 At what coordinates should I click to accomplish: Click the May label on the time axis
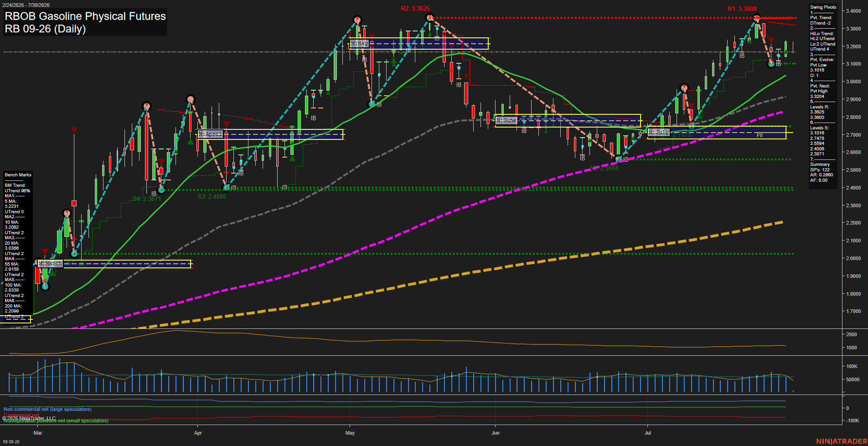[x=350, y=433]
